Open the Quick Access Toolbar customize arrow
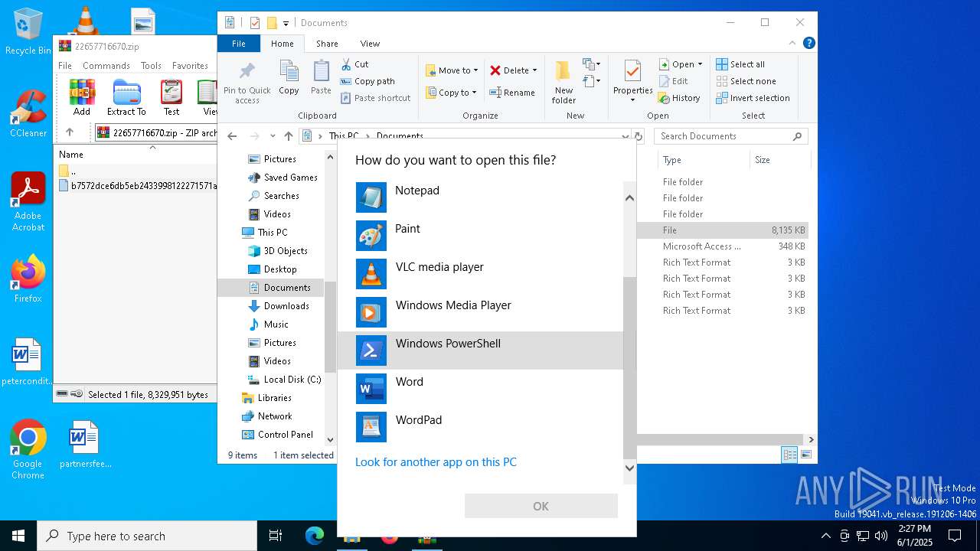 286,23
